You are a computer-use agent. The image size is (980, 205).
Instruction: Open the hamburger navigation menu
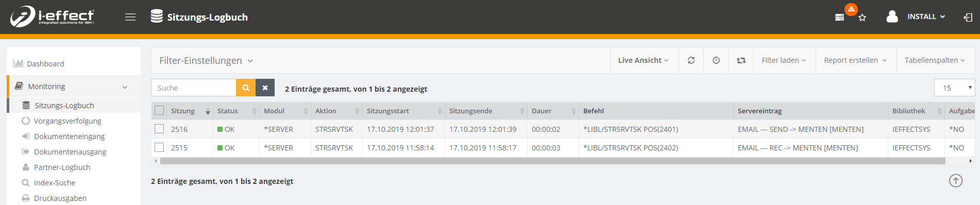(x=130, y=17)
